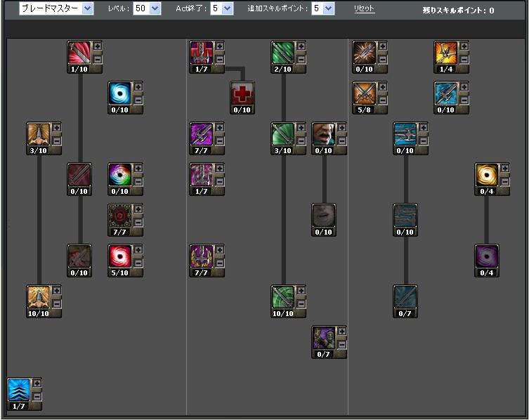The height and width of the screenshot is (420, 529).
Task: Select the red-purple twin sword skill at top 1/7
Action: (x=202, y=53)
